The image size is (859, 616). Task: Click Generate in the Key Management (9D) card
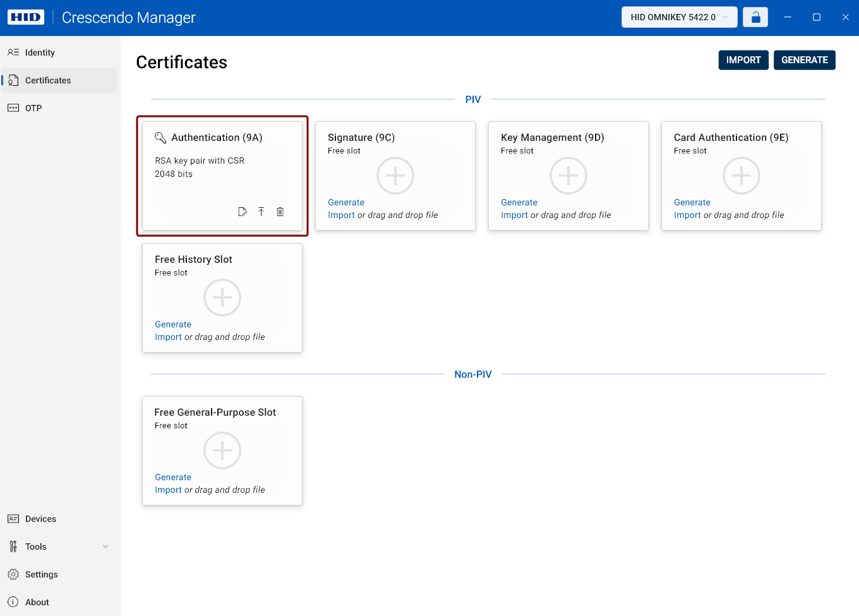point(519,202)
